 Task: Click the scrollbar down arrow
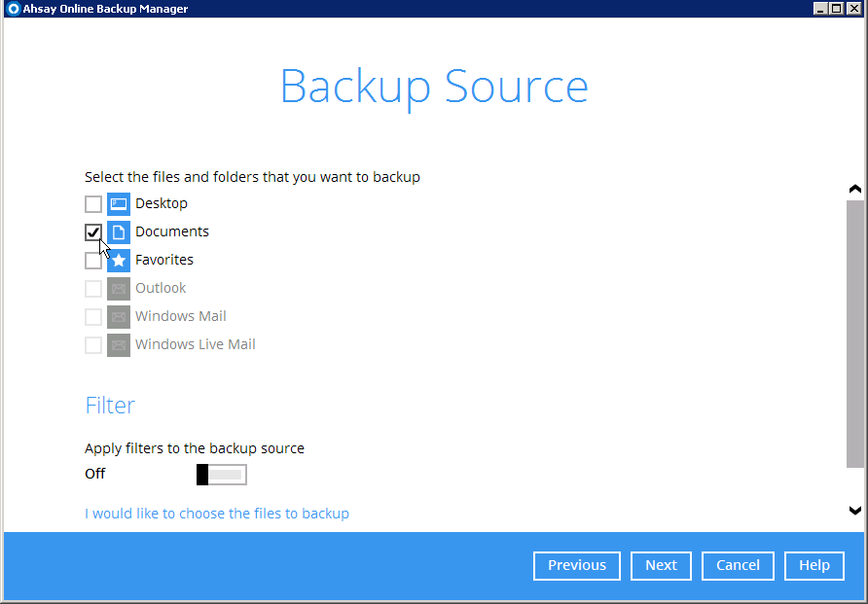coord(855,510)
